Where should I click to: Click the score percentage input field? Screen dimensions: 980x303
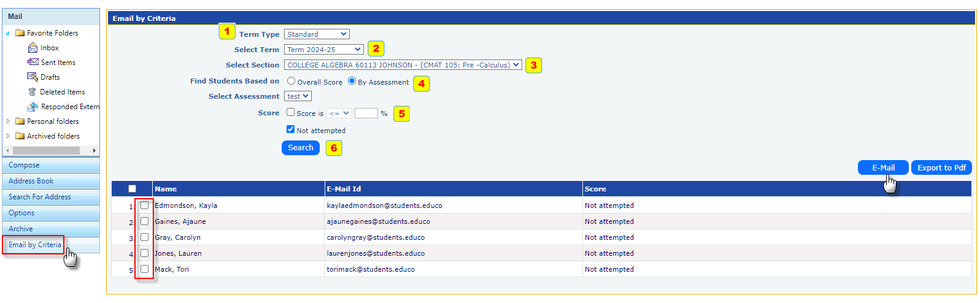click(x=366, y=113)
